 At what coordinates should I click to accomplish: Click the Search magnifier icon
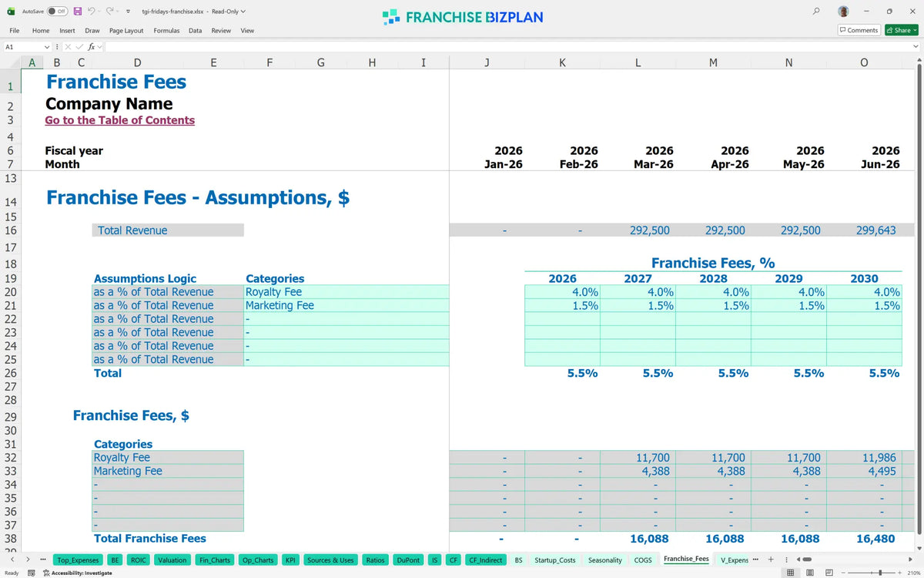(816, 12)
